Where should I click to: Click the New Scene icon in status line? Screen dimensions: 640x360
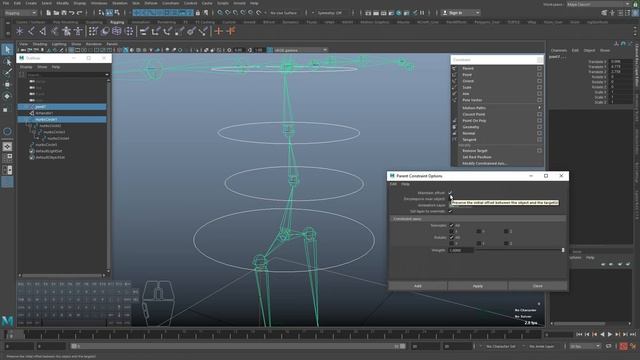[x=48, y=13]
